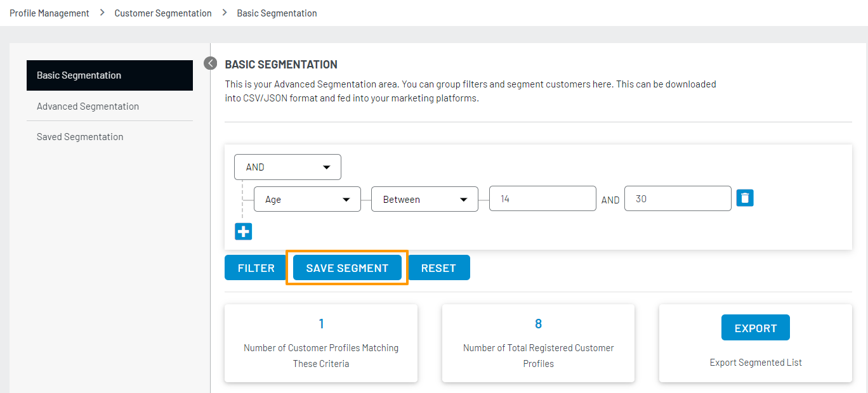Delete the Age filter row via trash icon

tap(744, 198)
